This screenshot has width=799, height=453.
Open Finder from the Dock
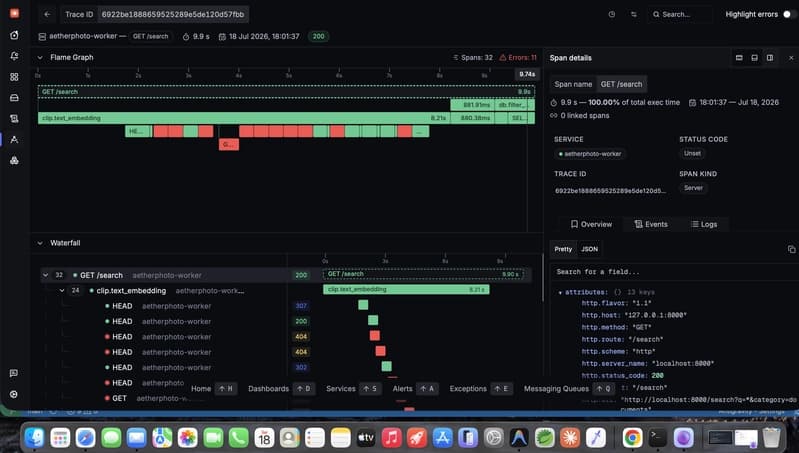coord(35,437)
